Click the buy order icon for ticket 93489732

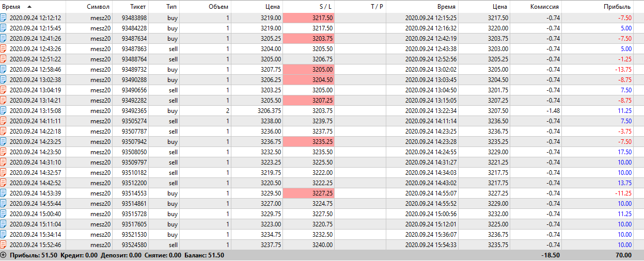(x=4, y=69)
